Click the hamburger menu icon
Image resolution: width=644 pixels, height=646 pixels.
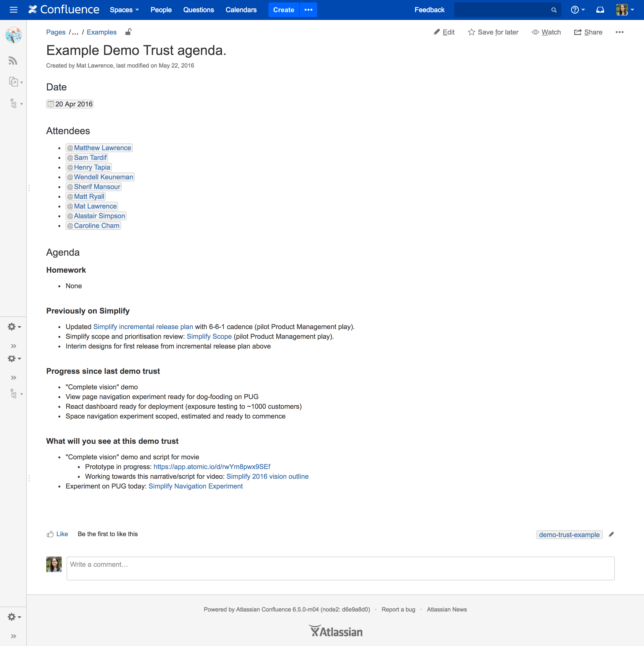[x=13, y=10]
